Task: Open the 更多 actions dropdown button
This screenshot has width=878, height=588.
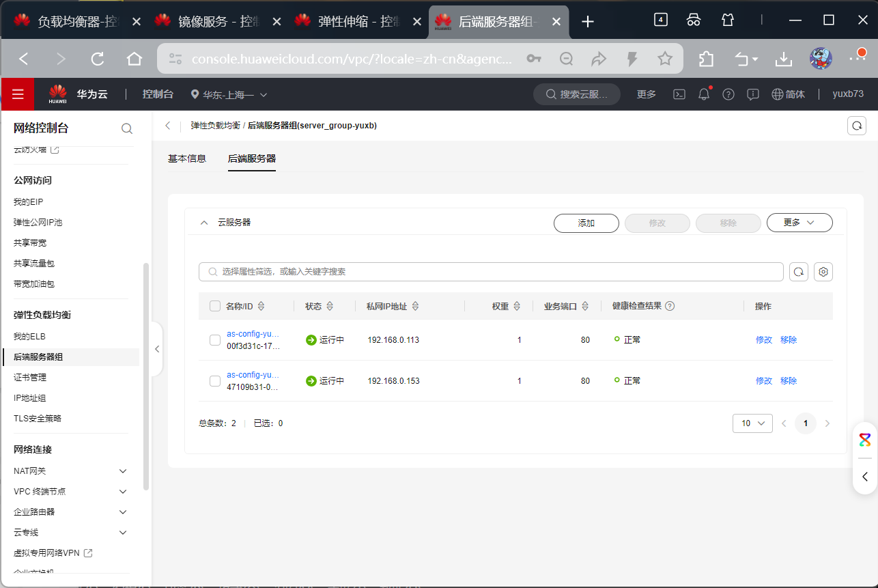Action: [x=799, y=223]
